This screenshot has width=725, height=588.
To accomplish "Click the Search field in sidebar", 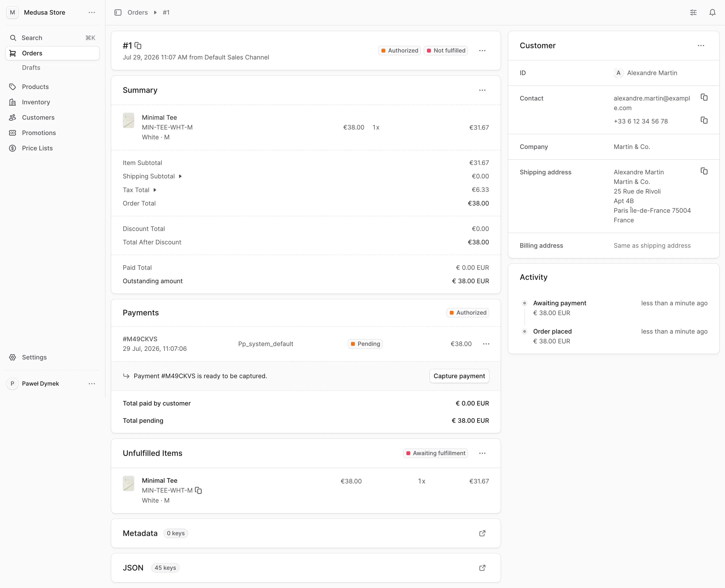I will 53,38.
